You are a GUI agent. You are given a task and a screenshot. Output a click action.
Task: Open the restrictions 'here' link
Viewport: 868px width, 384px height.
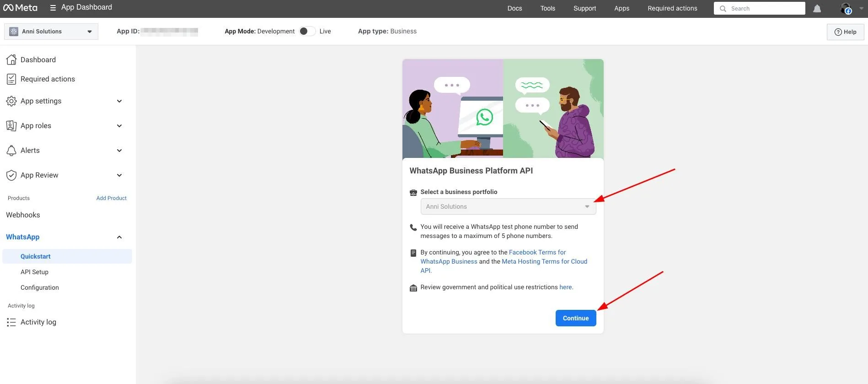point(566,287)
